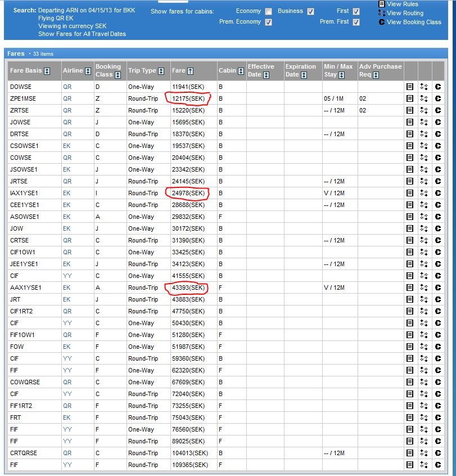Viewport: 456px width, 476px height.
Task: View booking class icon for CRTQRSE row
Action: [438, 453]
